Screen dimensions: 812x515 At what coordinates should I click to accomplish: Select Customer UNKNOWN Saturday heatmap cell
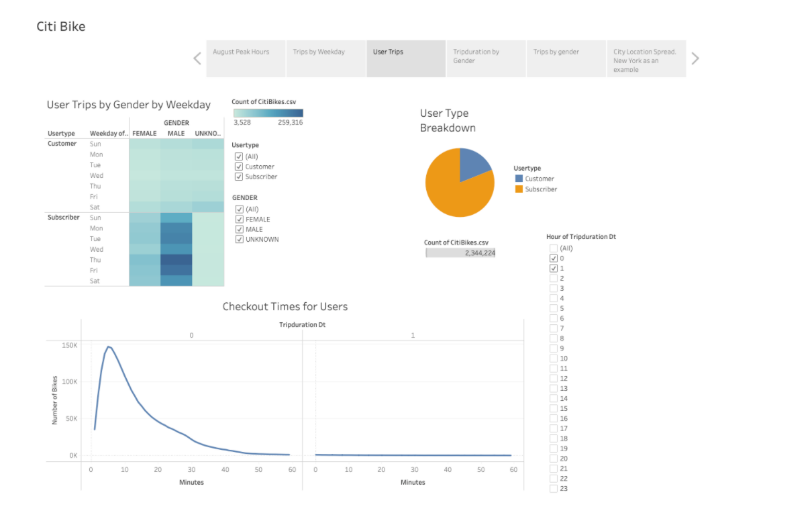(x=208, y=207)
